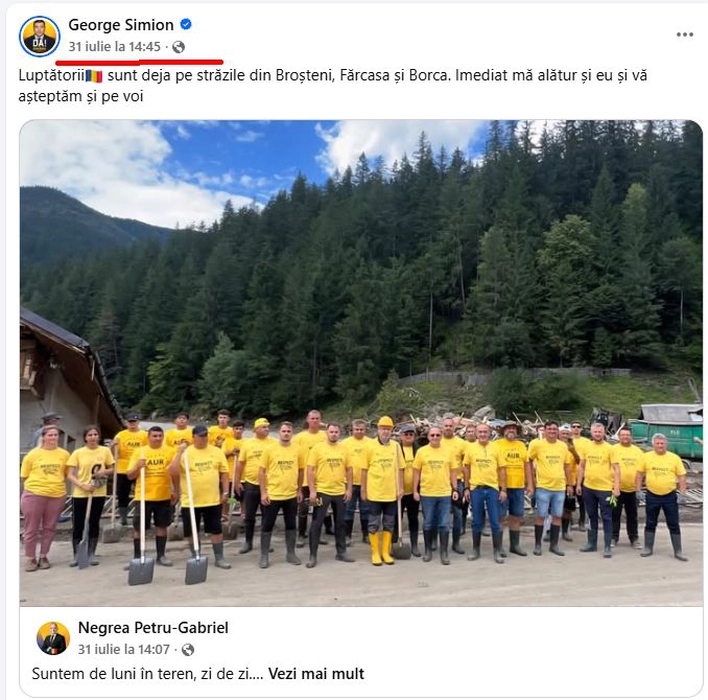Click the public globe icon beside 14:45

click(x=179, y=47)
